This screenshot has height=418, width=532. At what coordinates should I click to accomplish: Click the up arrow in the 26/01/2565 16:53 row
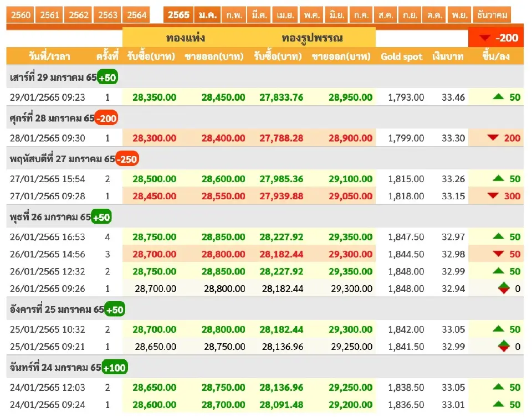point(498,236)
